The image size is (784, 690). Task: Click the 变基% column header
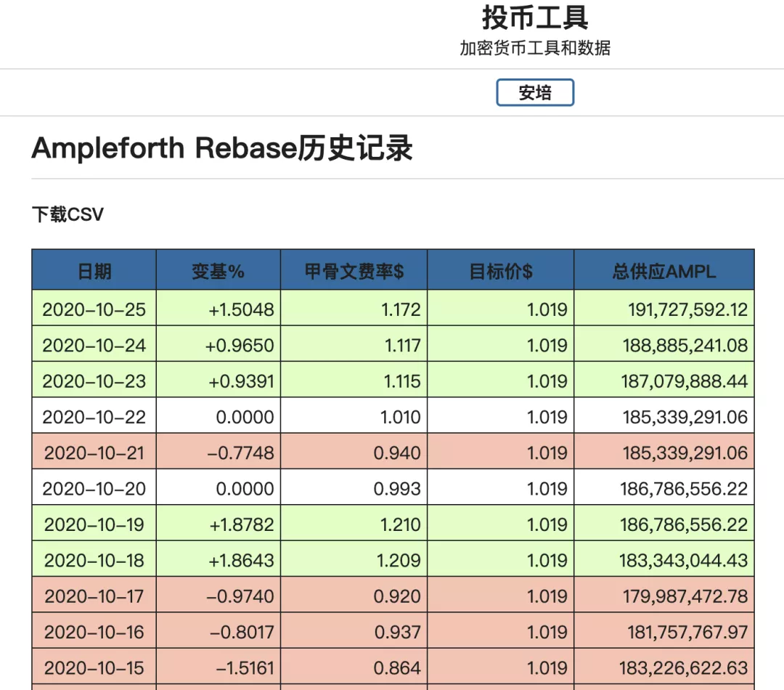point(218,271)
